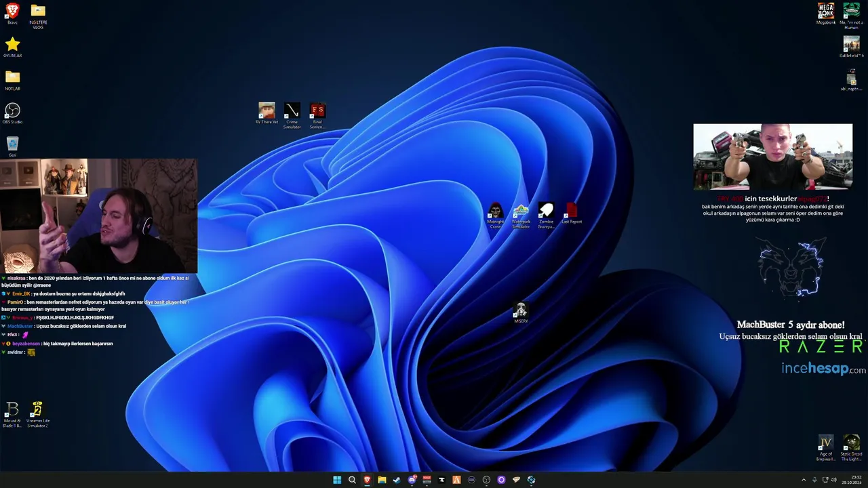Launch Megabonk desktop shortcut
Viewport: 868px width, 488px height.
pyautogui.click(x=826, y=14)
